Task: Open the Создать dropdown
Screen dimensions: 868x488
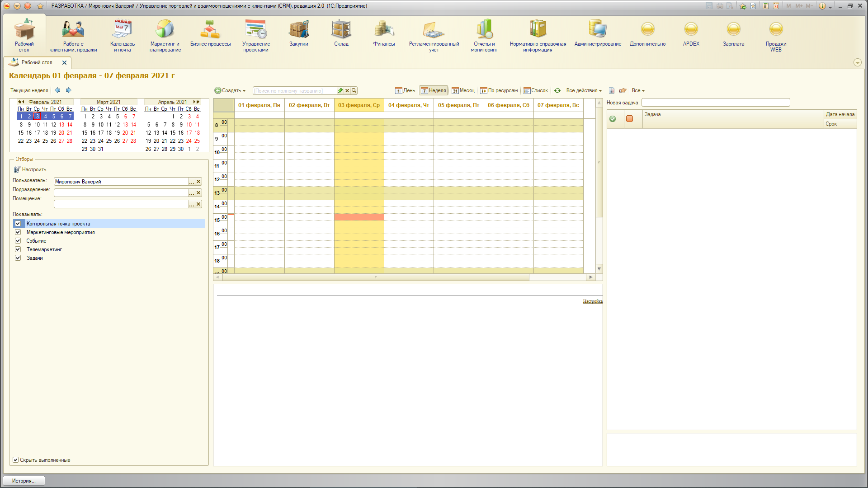Action: coord(230,90)
